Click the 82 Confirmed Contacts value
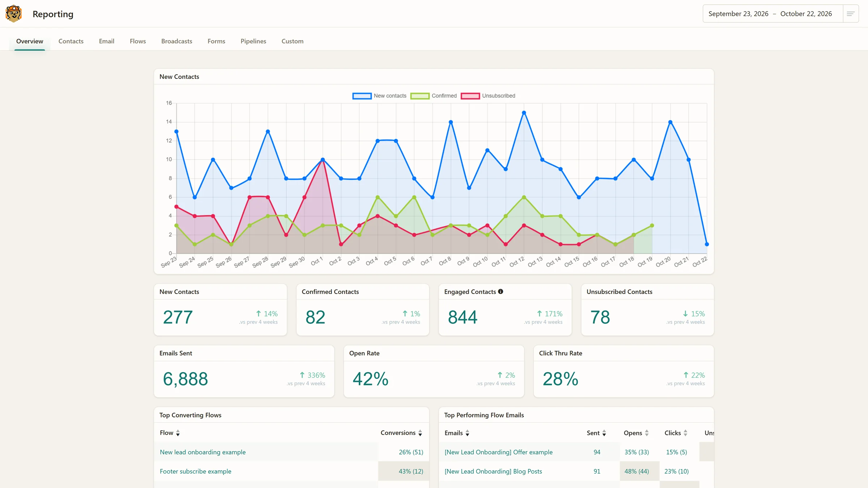Screen dimensions: 868x488 [x=315, y=317]
